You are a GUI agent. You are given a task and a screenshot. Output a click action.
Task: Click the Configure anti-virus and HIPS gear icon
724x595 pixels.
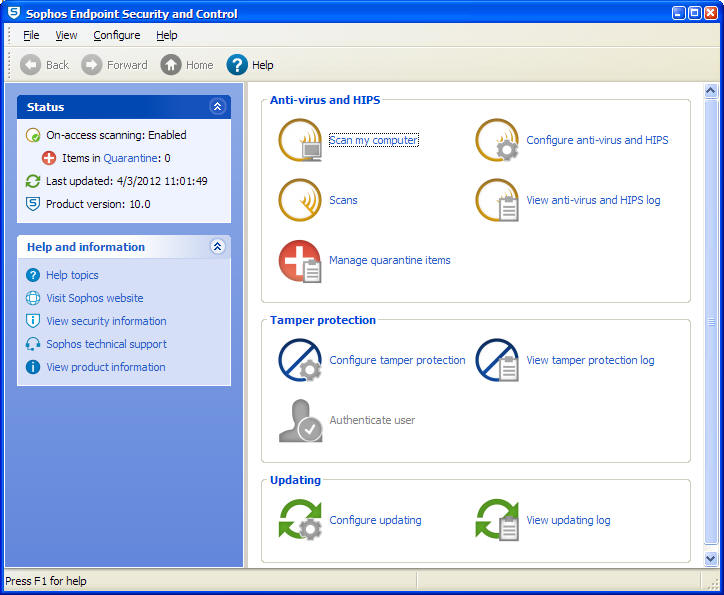click(497, 140)
